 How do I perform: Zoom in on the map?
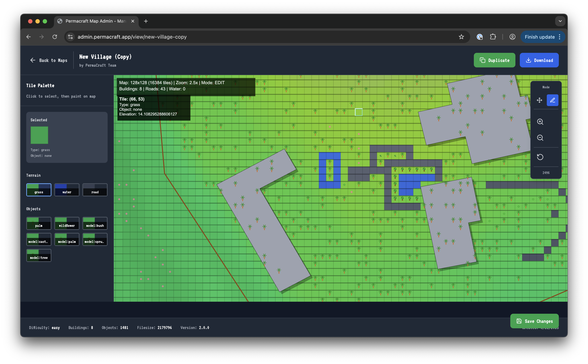[540, 122]
